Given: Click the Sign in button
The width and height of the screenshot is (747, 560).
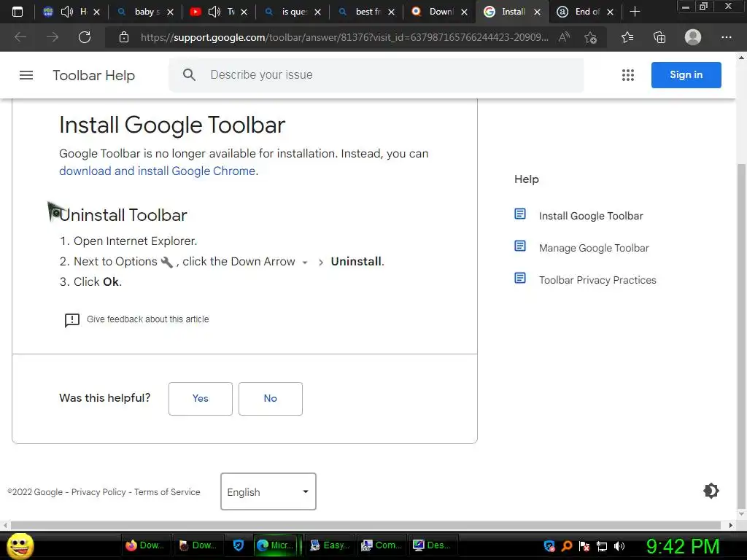Looking at the screenshot, I should tap(686, 75).
